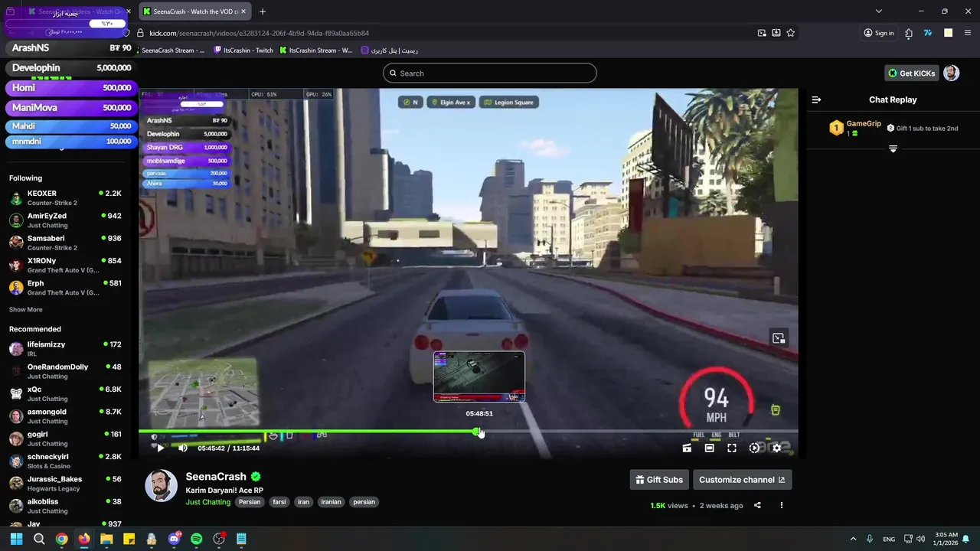Open video options three-dot menu
Viewport: 980px width, 551px height.
click(x=782, y=505)
